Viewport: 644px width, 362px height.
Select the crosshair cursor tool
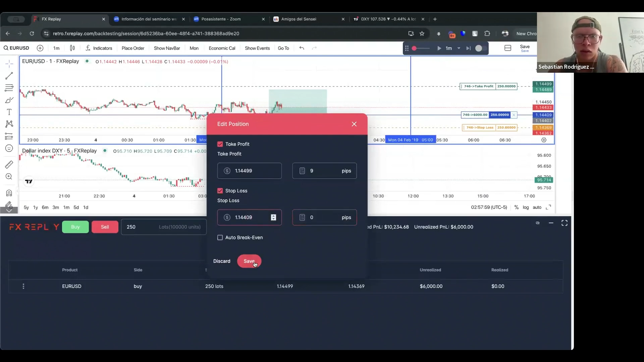tap(9, 63)
